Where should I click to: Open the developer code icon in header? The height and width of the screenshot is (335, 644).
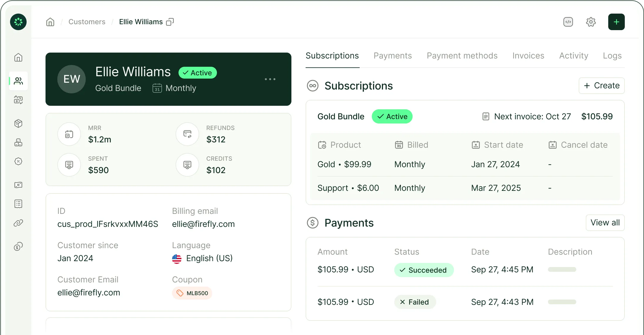[x=567, y=22]
